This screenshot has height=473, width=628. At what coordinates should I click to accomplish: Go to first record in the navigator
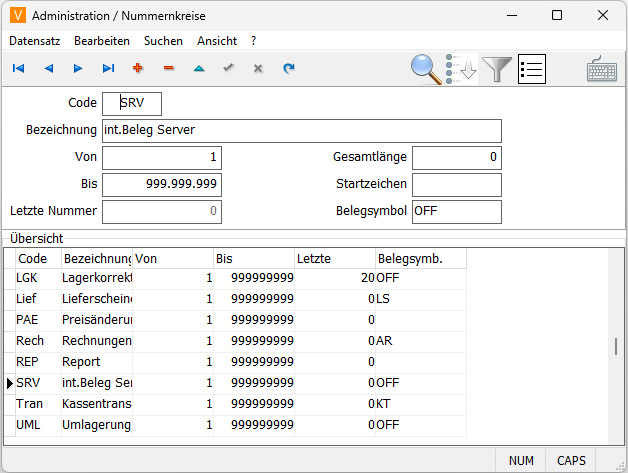pos(18,68)
